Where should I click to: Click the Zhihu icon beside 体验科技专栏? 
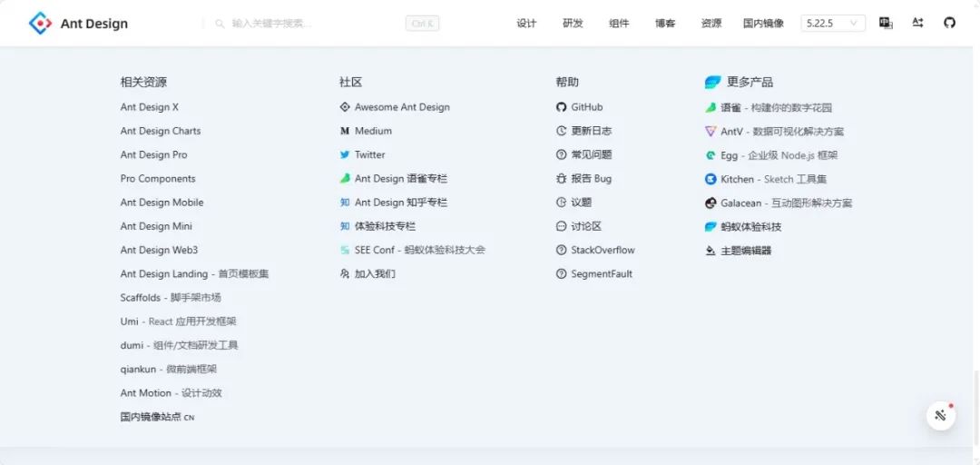pyautogui.click(x=345, y=226)
